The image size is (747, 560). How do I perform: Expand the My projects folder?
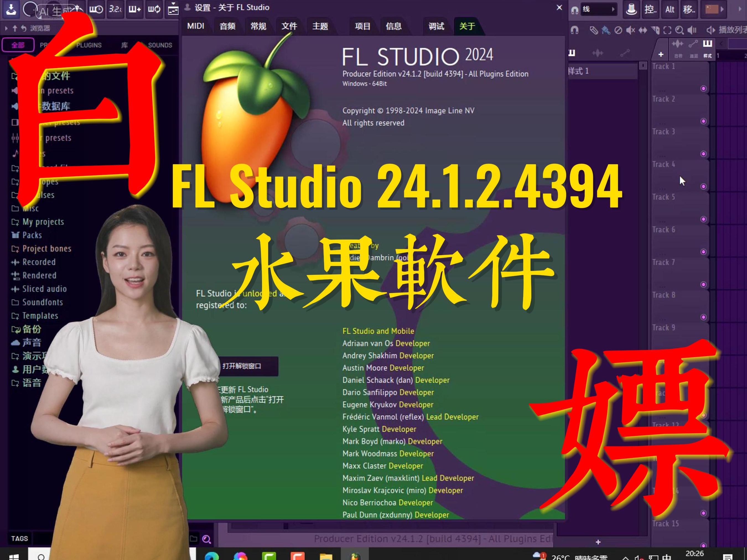point(38,222)
